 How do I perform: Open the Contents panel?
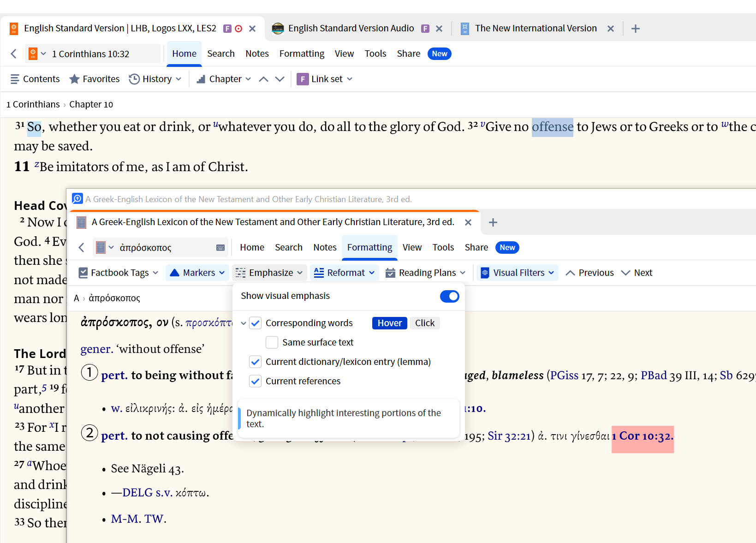tap(35, 78)
